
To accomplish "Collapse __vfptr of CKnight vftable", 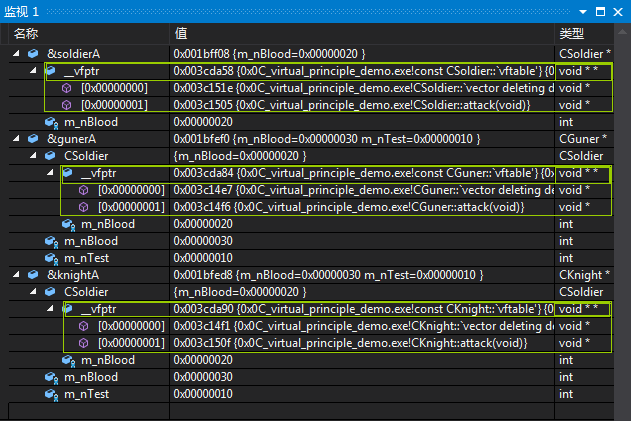I will (50, 309).
